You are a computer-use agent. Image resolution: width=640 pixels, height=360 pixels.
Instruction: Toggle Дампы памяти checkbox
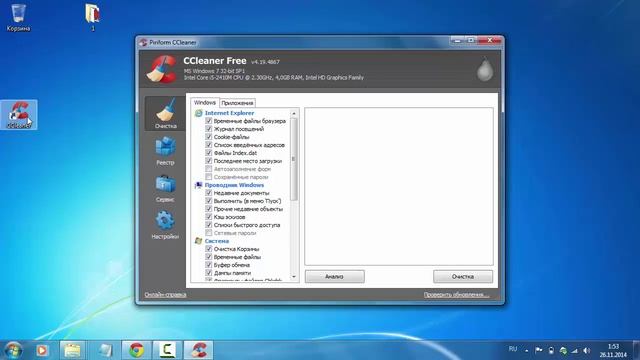coord(209,273)
